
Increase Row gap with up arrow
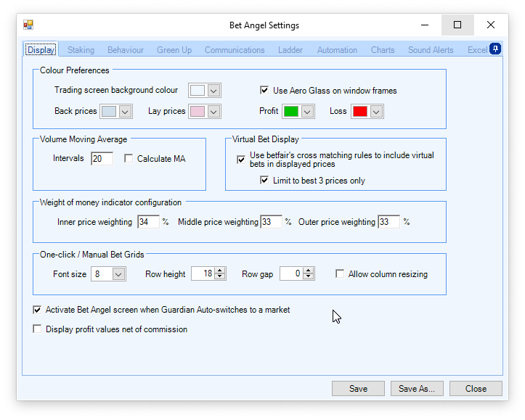(308, 271)
